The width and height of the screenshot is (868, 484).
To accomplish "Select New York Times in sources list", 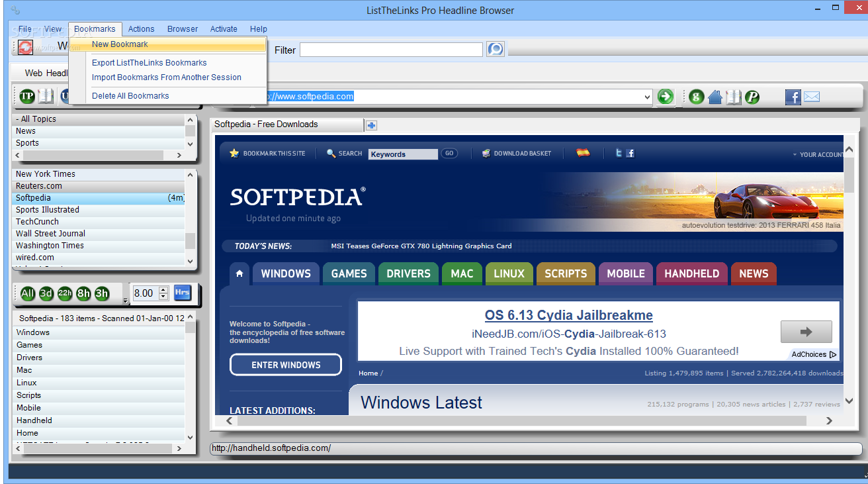I will (x=99, y=174).
